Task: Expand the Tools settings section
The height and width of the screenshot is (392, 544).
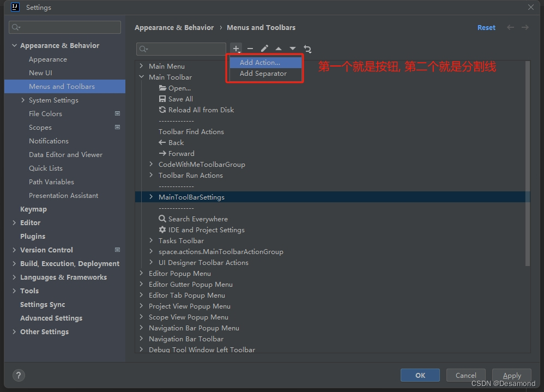Action: pos(14,291)
